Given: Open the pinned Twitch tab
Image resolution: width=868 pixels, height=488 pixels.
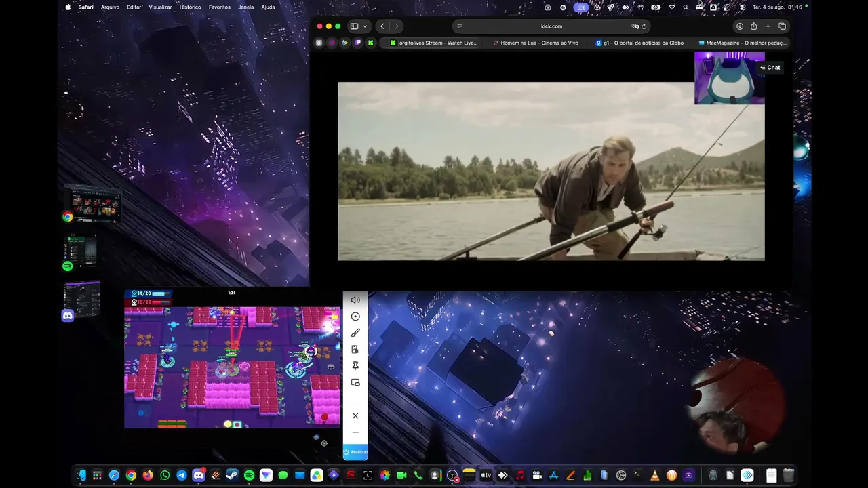Looking at the screenshot, I should point(357,43).
